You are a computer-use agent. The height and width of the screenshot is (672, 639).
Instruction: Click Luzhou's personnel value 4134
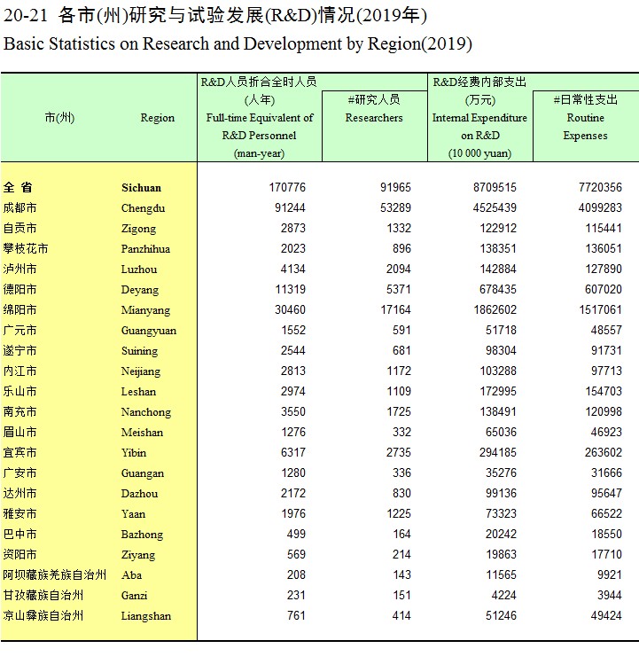[x=293, y=270]
